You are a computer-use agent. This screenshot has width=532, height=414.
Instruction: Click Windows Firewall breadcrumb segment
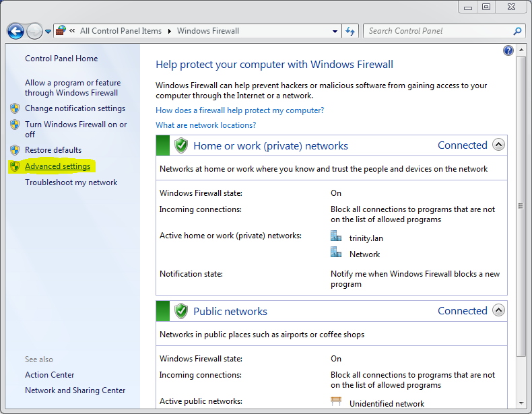pos(208,31)
